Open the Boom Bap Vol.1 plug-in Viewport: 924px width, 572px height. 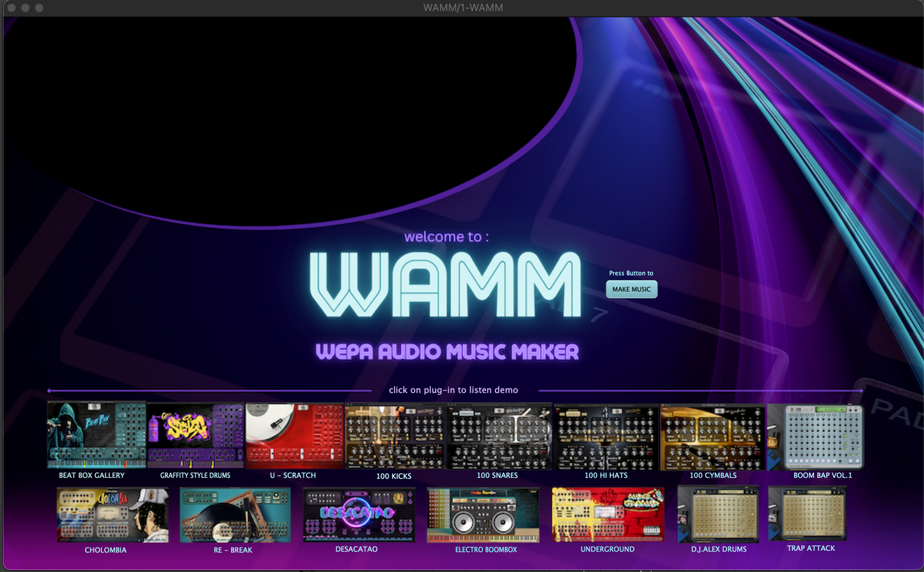[817, 436]
